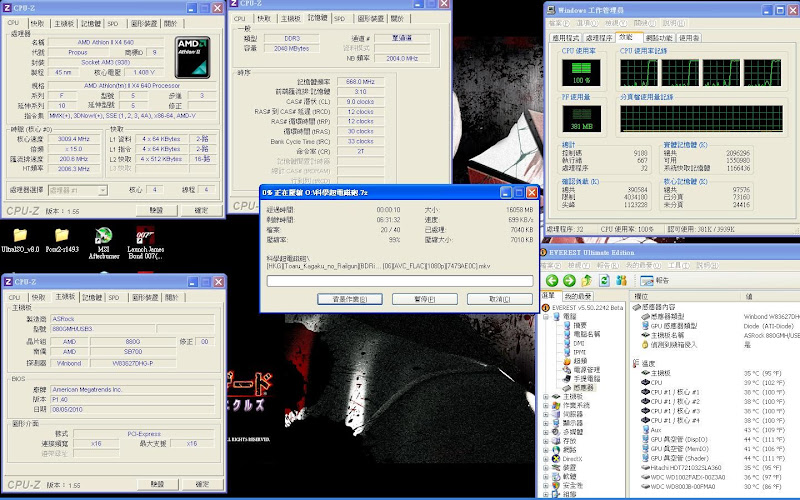Viewport: 800px width, 500px height.
Task: Click 背景作業 button in 7z compression dialog
Action: tap(349, 299)
